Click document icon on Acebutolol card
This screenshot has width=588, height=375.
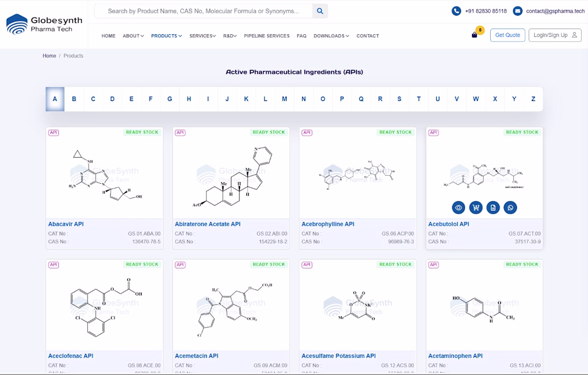(x=493, y=208)
